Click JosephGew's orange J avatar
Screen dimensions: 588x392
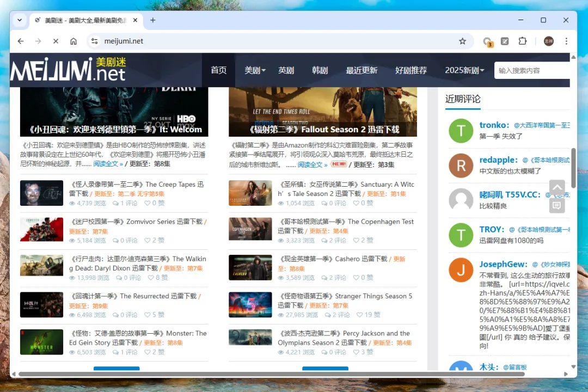(461, 270)
